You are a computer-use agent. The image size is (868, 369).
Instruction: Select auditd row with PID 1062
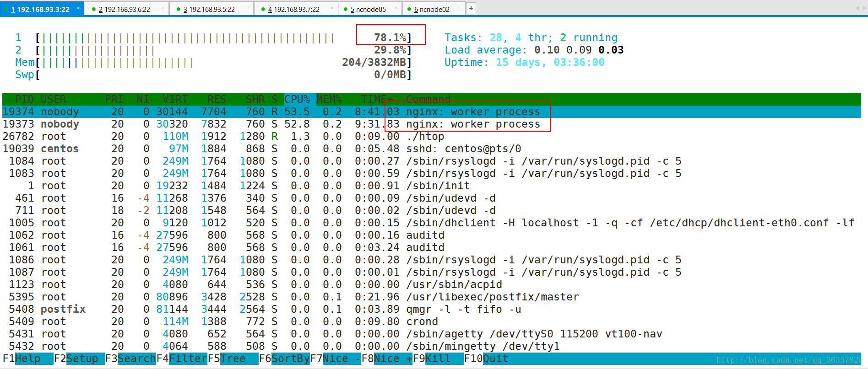(x=432, y=235)
